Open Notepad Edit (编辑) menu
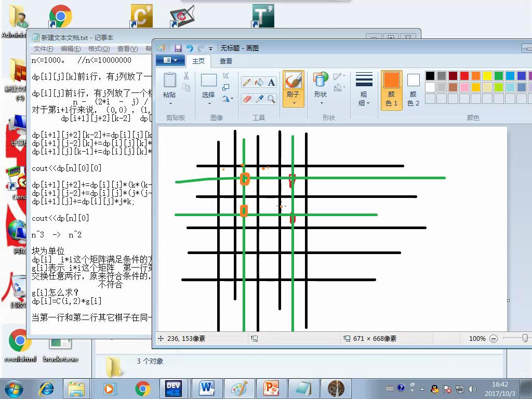 tap(71, 49)
